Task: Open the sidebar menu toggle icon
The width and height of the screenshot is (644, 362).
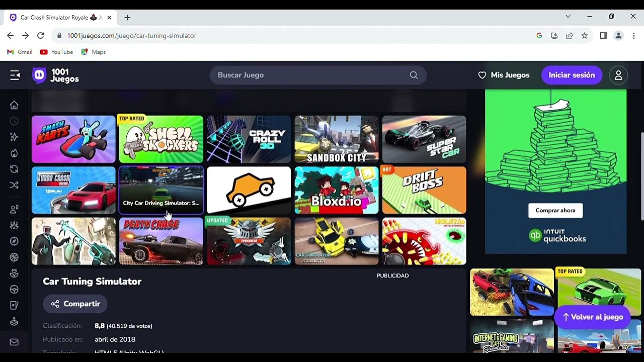Action: click(15, 75)
